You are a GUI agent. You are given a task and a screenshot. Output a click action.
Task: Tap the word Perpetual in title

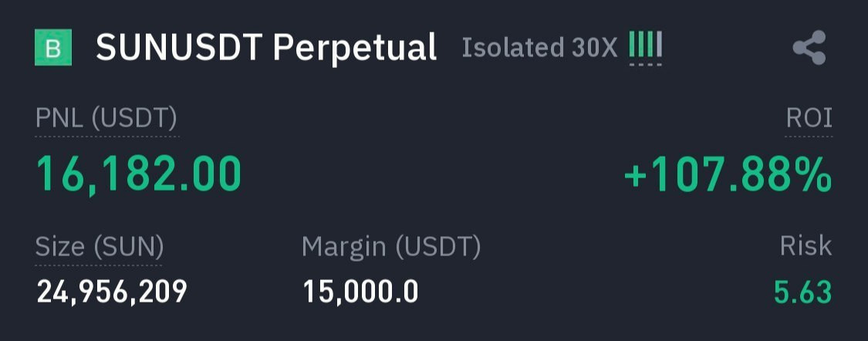click(354, 48)
